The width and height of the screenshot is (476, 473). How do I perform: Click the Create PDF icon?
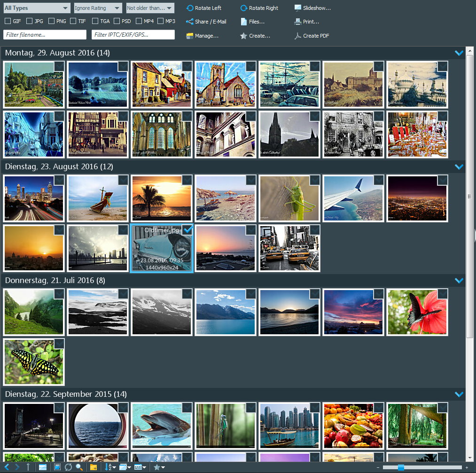(298, 36)
